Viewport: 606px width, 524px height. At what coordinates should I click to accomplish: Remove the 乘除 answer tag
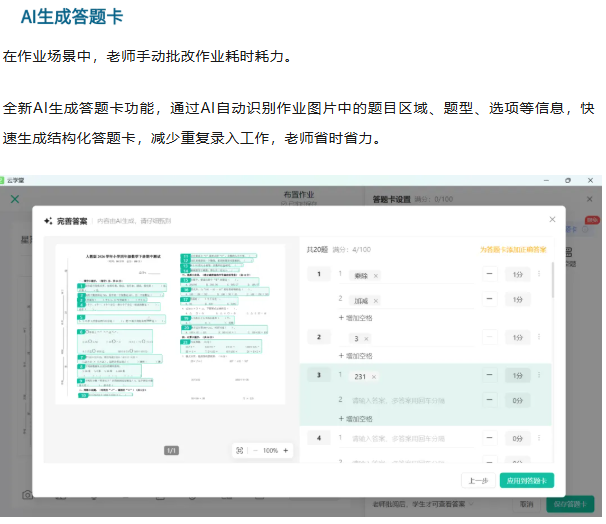[x=375, y=276]
